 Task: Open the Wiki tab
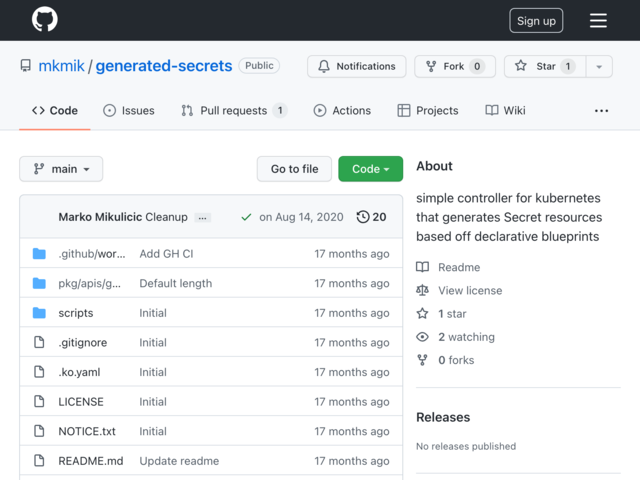[x=505, y=111]
